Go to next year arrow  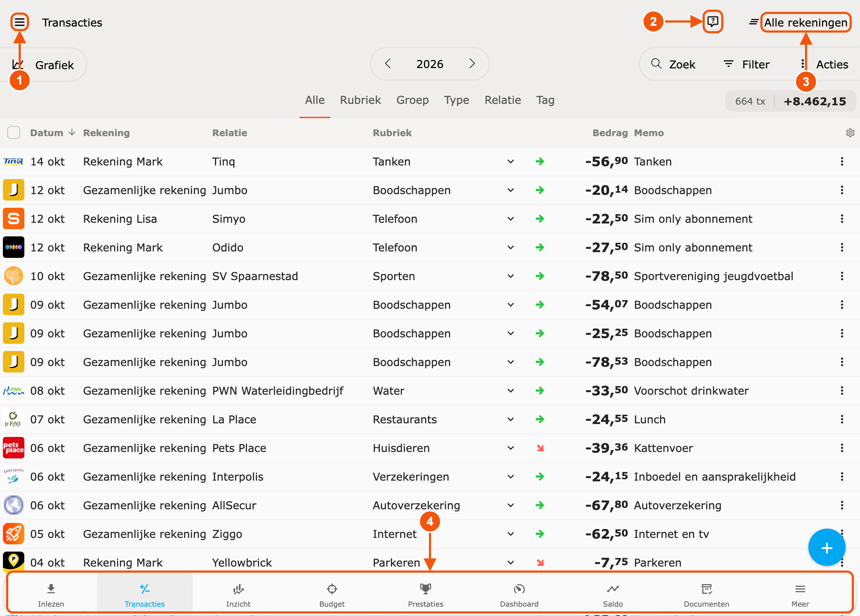472,64
